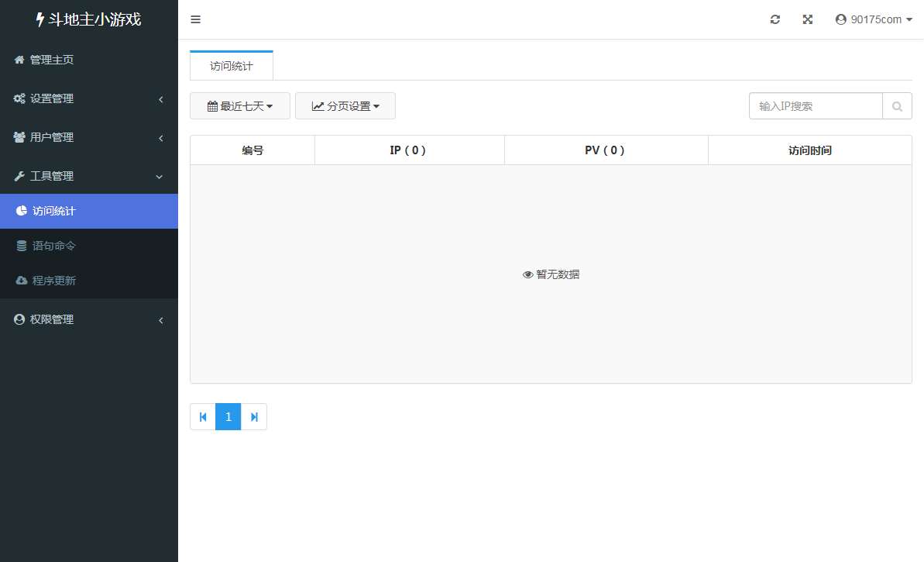
Task: Click the 输入IP搜索 input field
Action: coord(816,106)
